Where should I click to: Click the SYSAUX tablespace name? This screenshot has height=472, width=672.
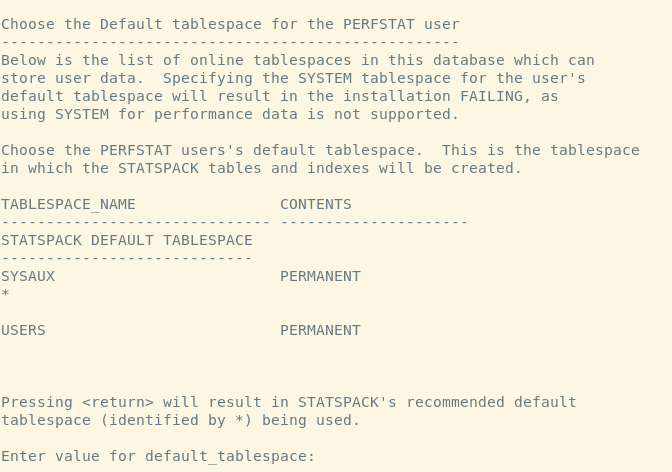28,276
